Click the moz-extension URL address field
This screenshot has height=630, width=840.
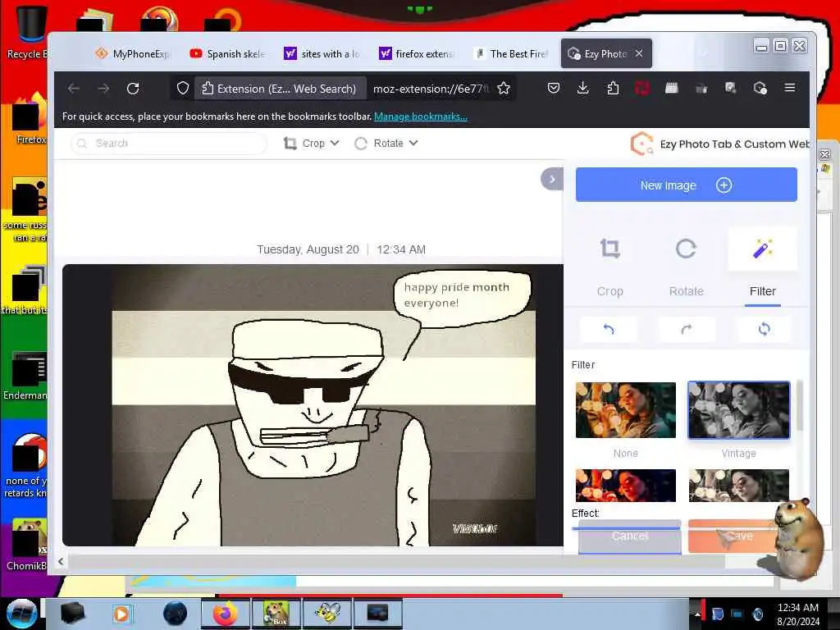(x=431, y=89)
